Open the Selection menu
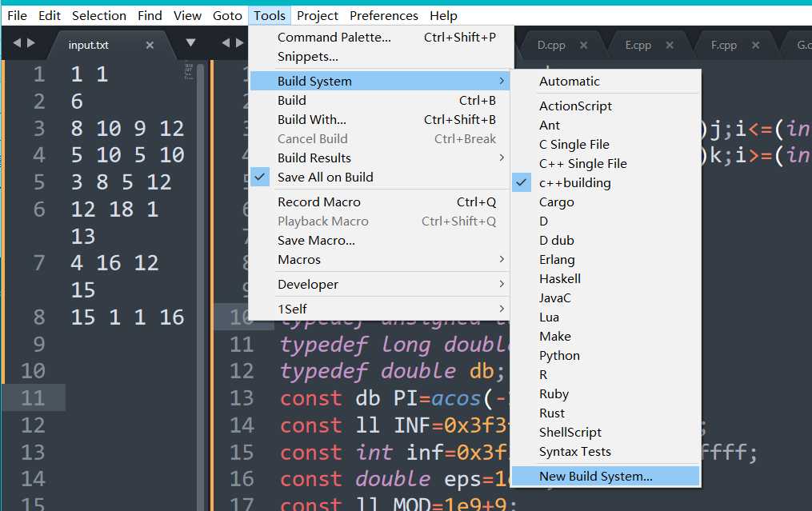Image resolution: width=812 pixels, height=511 pixels. coord(99,16)
